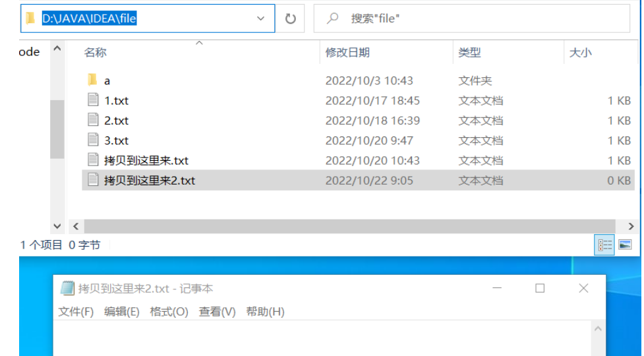
Task: Click the horizontal scrollbar right arrow
Action: click(x=631, y=226)
